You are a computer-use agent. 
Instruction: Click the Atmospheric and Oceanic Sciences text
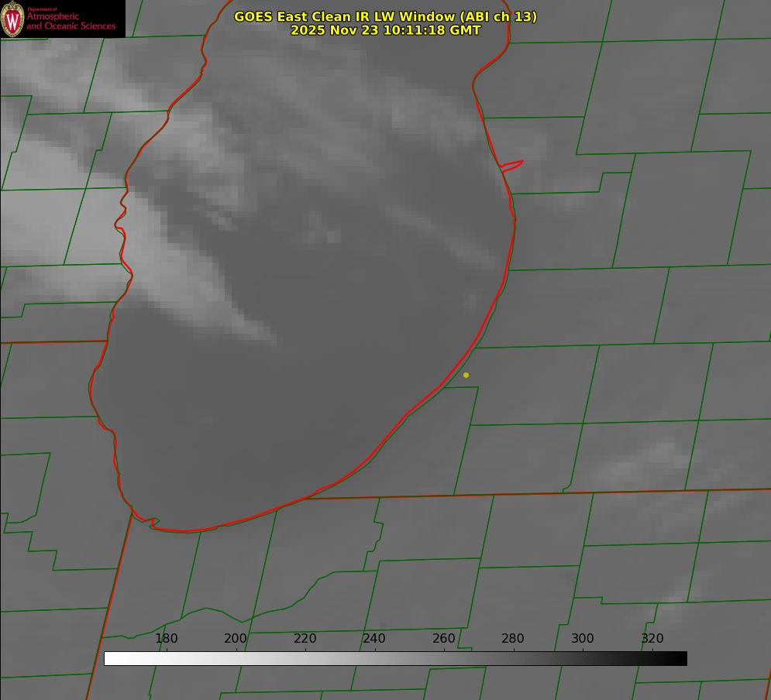point(71,22)
